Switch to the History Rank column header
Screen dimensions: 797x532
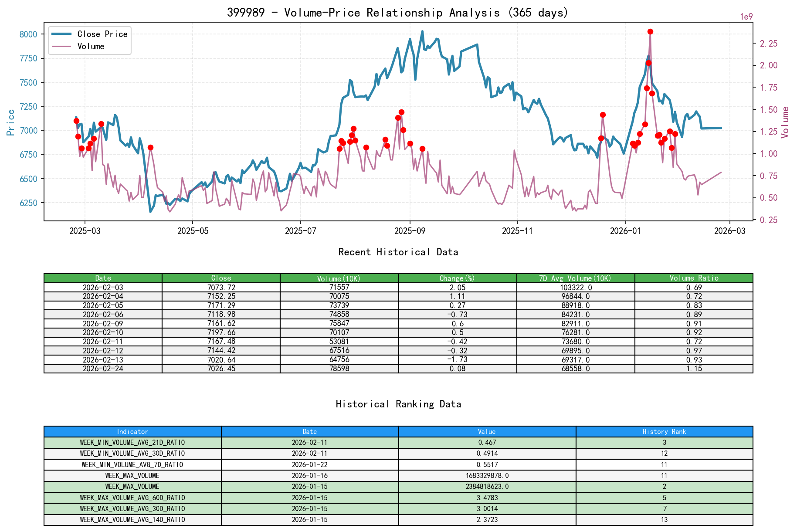pyautogui.click(x=664, y=431)
